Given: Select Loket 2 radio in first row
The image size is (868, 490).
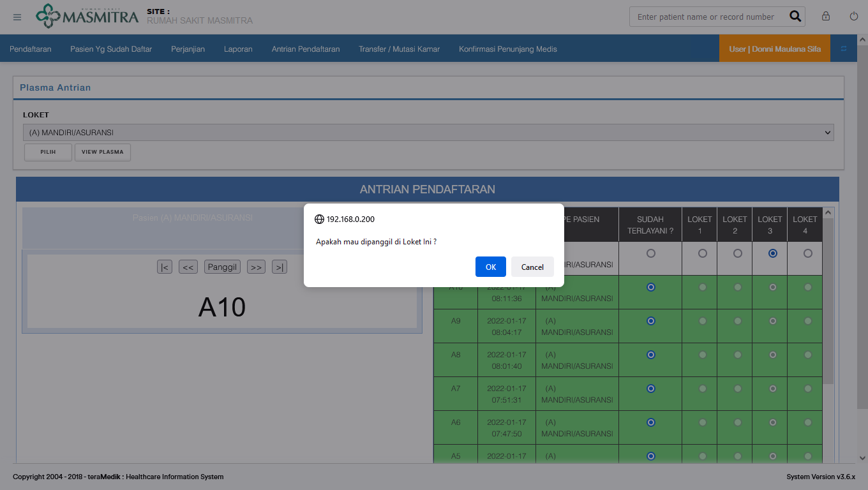Looking at the screenshot, I should 738,253.
